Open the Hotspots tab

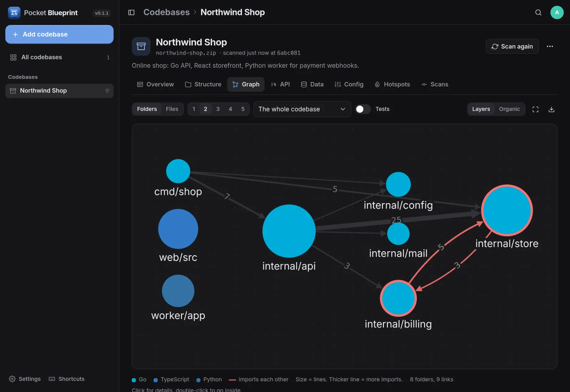coord(392,84)
